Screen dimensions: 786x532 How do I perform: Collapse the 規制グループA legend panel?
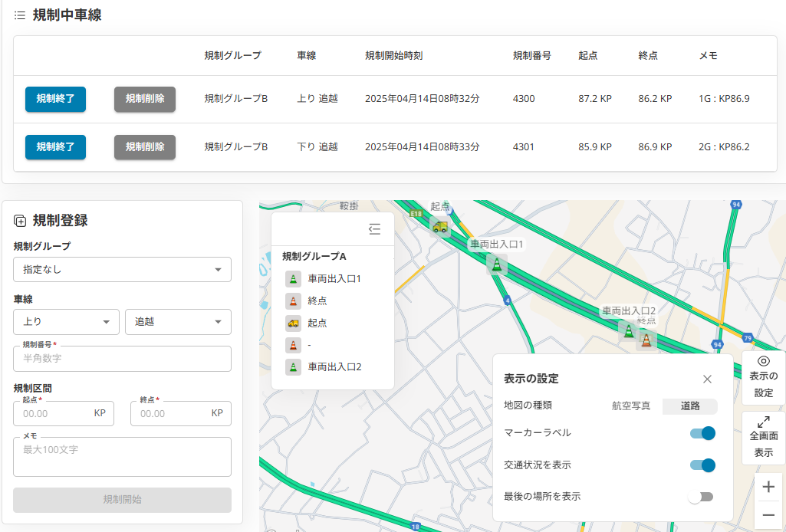coord(374,228)
